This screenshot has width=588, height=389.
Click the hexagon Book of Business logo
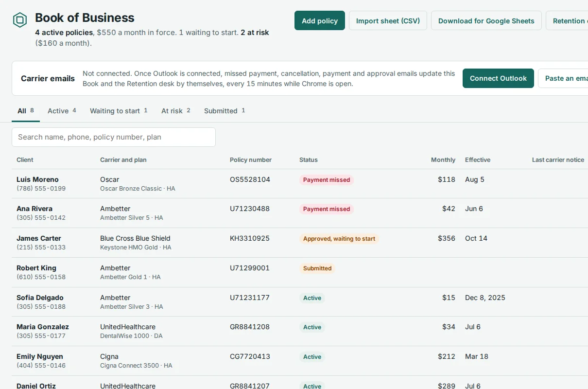pyautogui.click(x=19, y=20)
